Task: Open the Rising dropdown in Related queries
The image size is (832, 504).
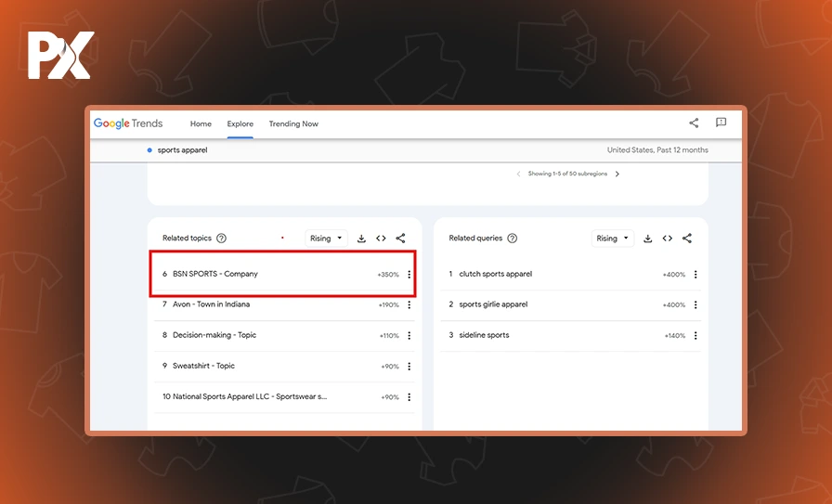Action: pos(613,239)
